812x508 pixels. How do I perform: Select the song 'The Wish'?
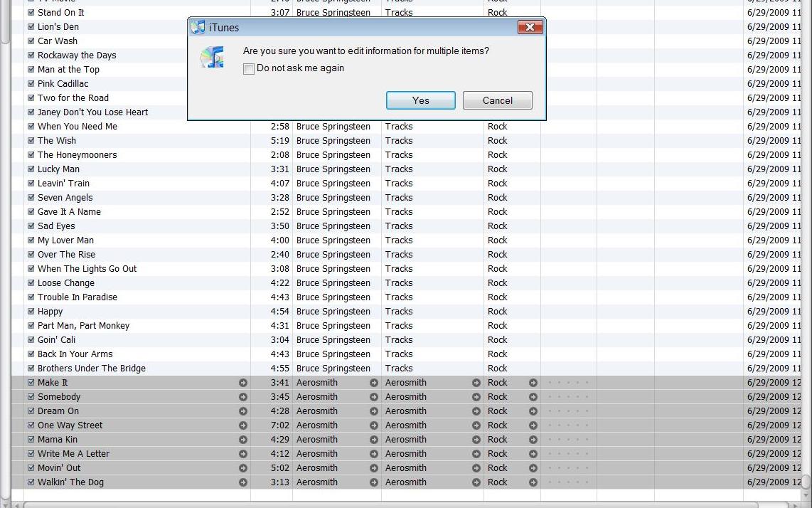click(x=57, y=140)
